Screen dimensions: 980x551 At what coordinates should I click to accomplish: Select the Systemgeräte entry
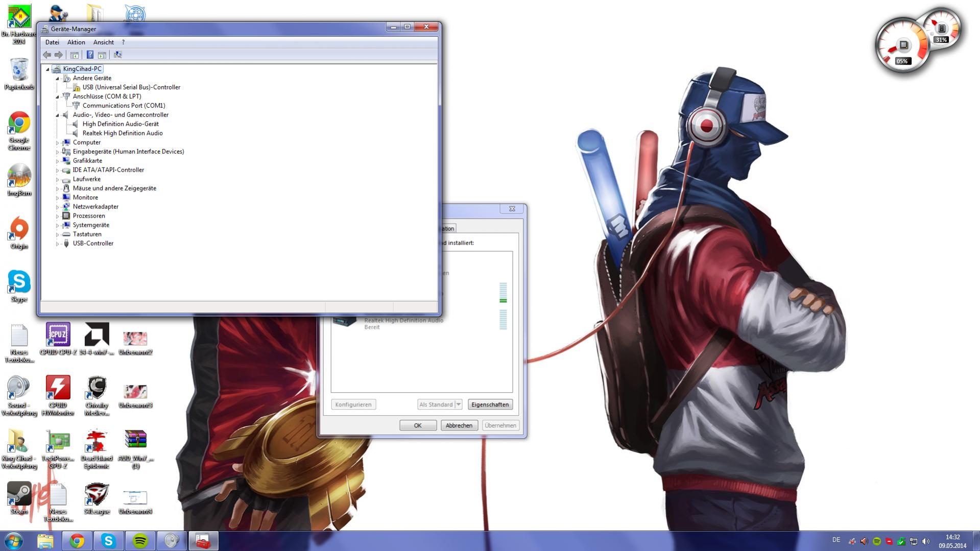pos(91,225)
